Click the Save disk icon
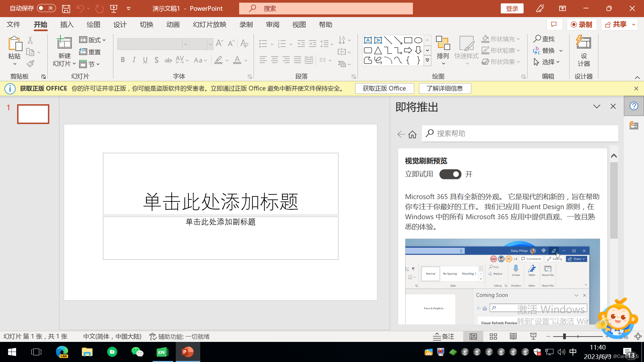This screenshot has height=362, width=644. click(66, 9)
